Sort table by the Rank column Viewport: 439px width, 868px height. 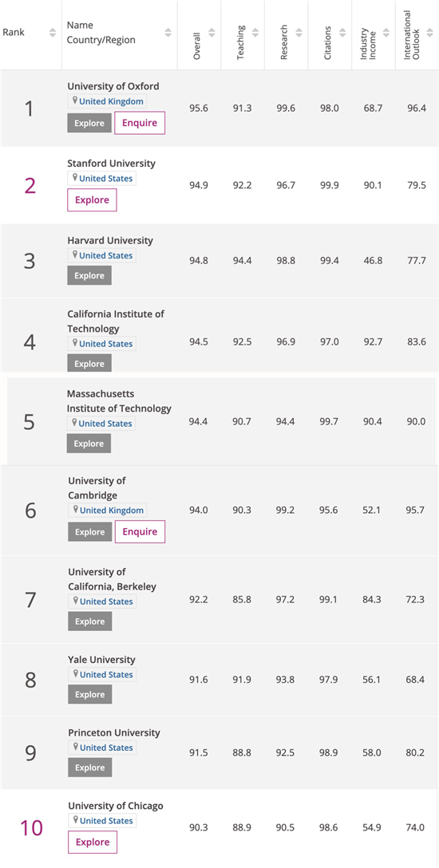pos(53,33)
